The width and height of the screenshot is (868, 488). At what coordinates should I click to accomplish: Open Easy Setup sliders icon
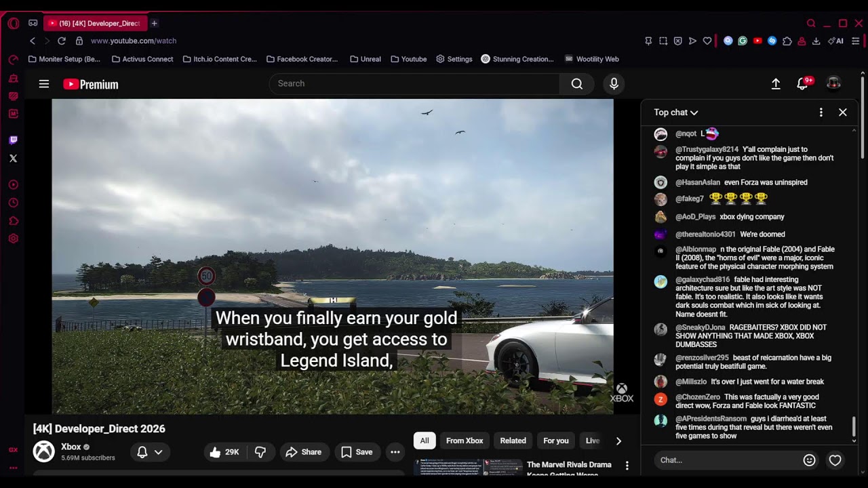(x=856, y=41)
